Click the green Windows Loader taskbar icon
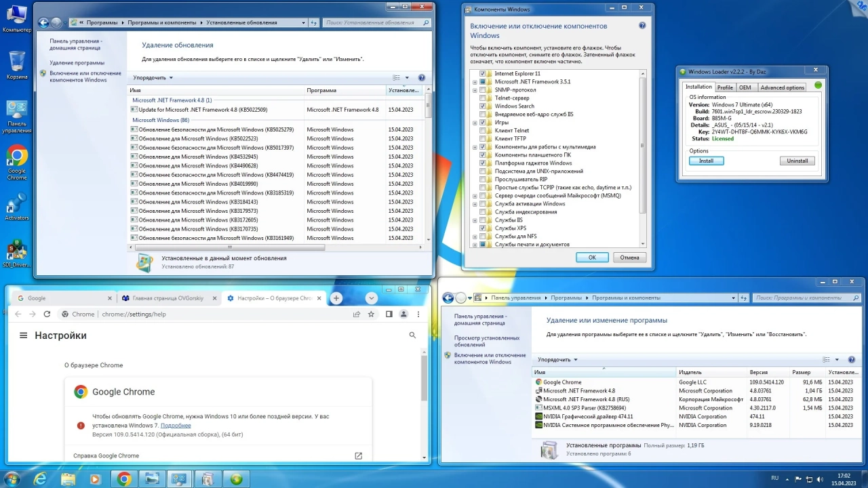This screenshot has width=868, height=488. pyautogui.click(x=237, y=479)
